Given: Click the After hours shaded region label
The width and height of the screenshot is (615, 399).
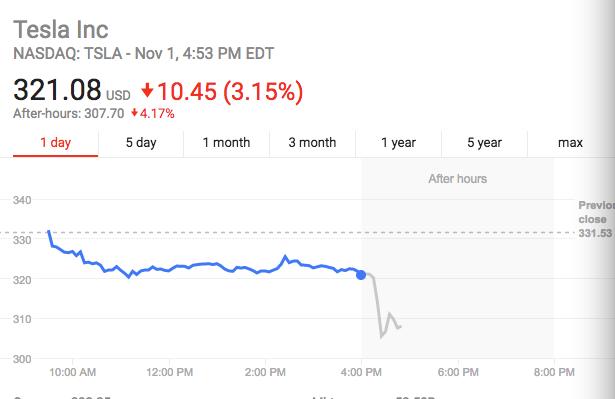Looking at the screenshot, I should pos(458,179).
